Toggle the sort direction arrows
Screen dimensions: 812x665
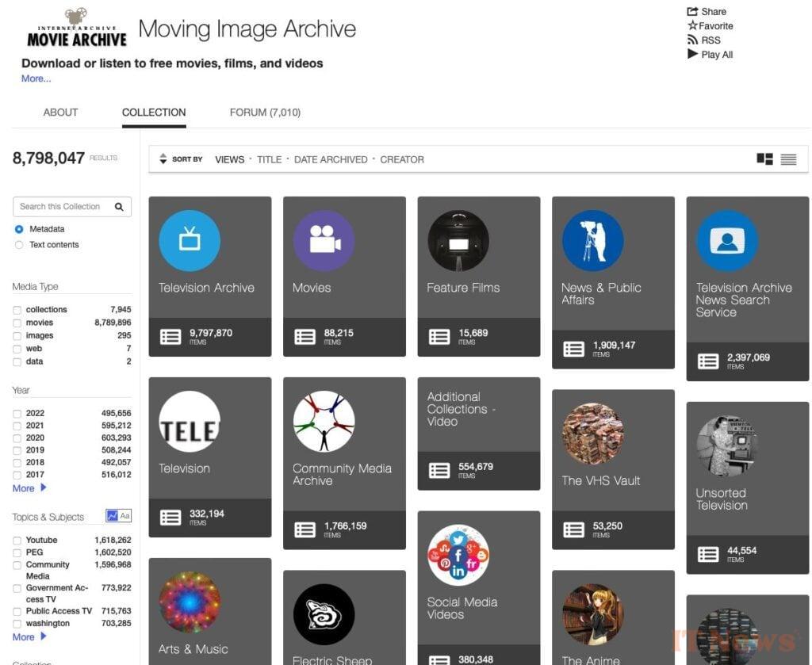tap(163, 159)
